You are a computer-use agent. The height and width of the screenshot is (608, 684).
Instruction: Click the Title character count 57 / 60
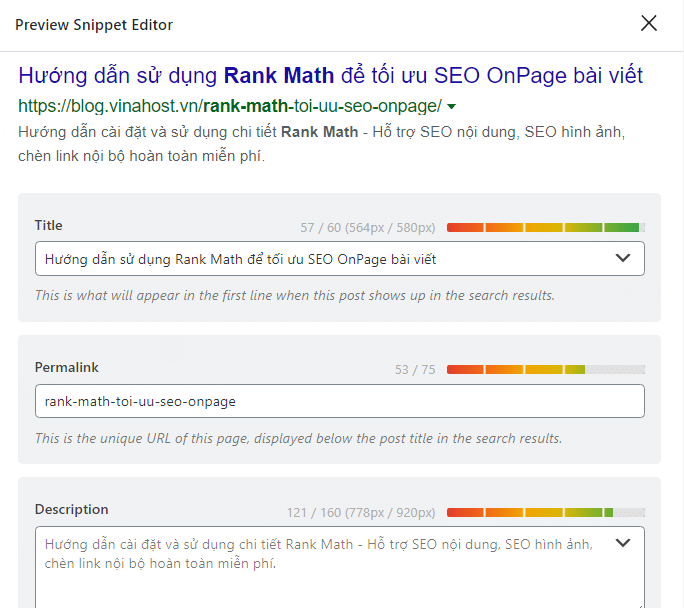[x=368, y=228]
